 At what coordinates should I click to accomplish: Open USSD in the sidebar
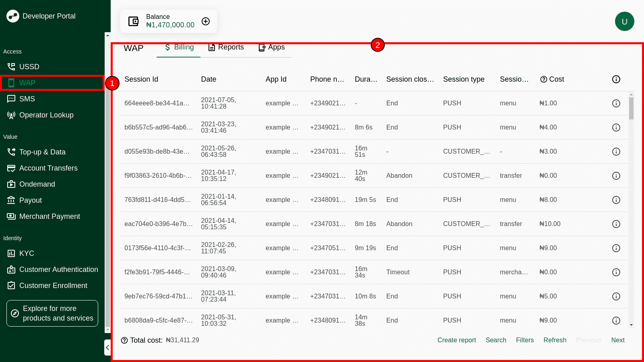click(x=29, y=67)
